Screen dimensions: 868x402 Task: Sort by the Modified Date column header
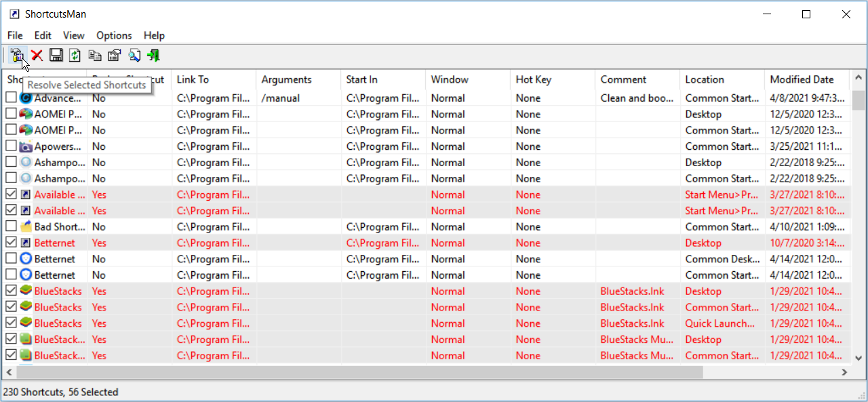click(x=807, y=79)
